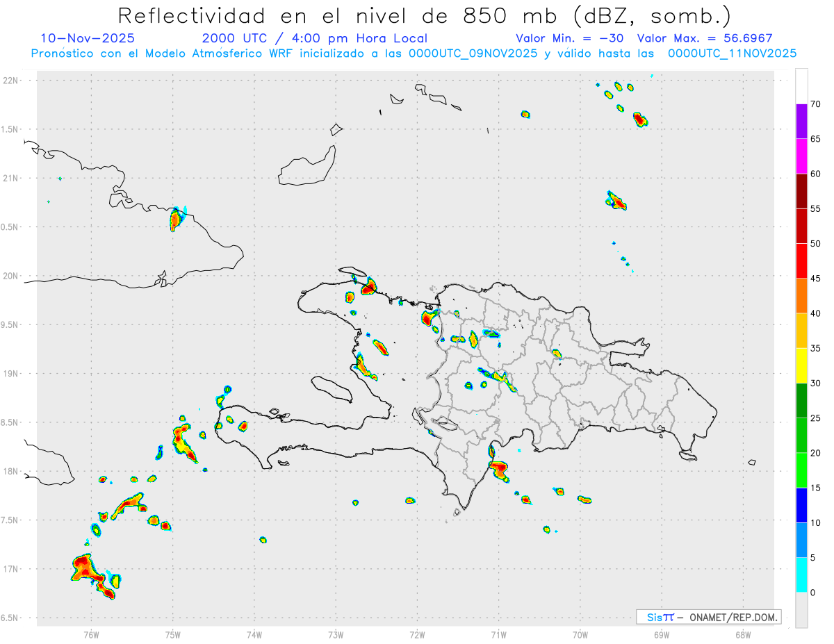The width and height of the screenshot is (834, 644).
Task: Select the dark green 25–30 dBZ legend segment
Action: click(x=801, y=400)
